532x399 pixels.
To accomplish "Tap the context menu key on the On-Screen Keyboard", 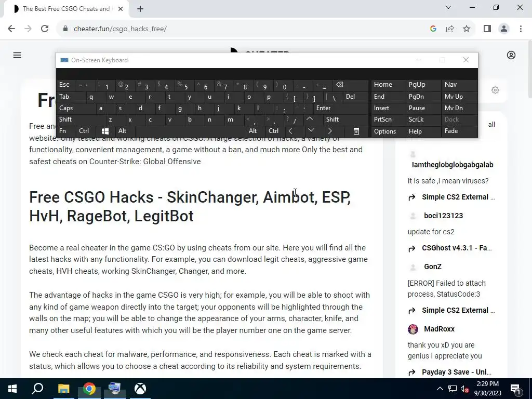I will click(x=356, y=131).
